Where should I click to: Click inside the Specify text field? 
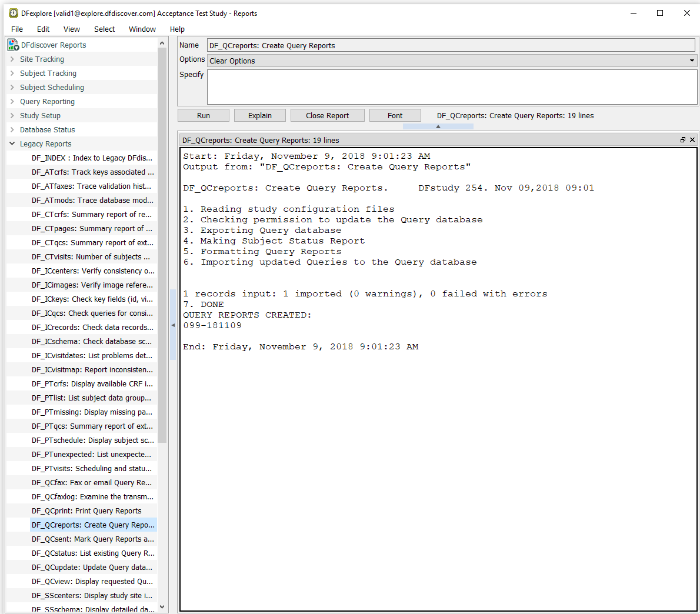(x=452, y=87)
